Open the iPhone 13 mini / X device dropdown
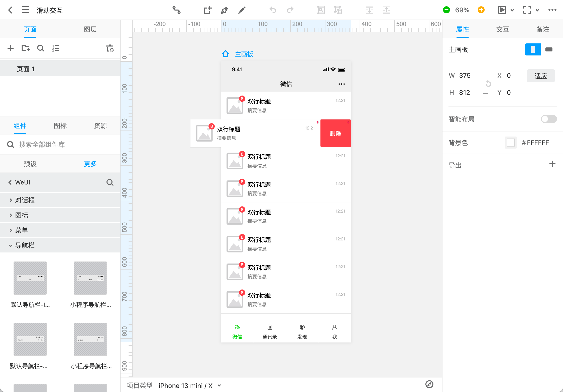The image size is (563, 392). 190,385
